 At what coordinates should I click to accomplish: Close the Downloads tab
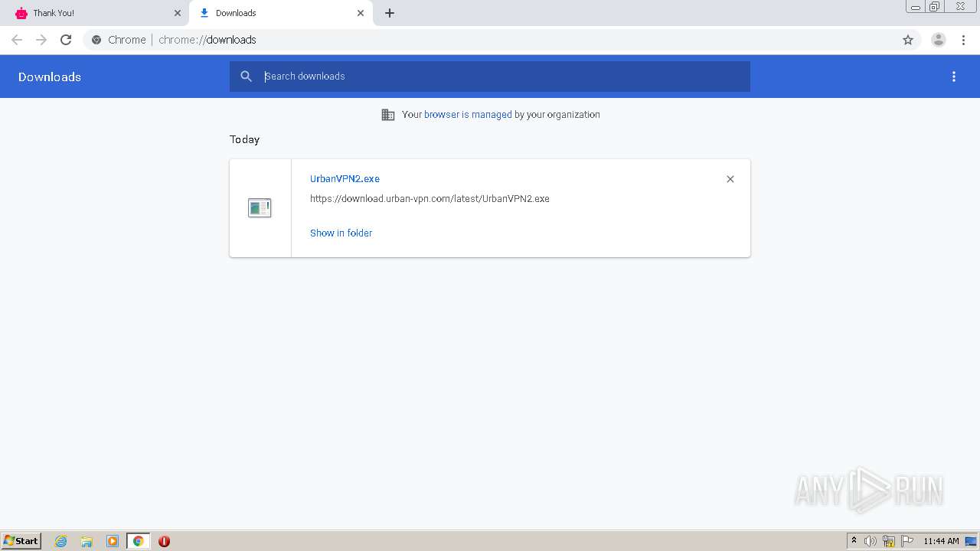361,13
